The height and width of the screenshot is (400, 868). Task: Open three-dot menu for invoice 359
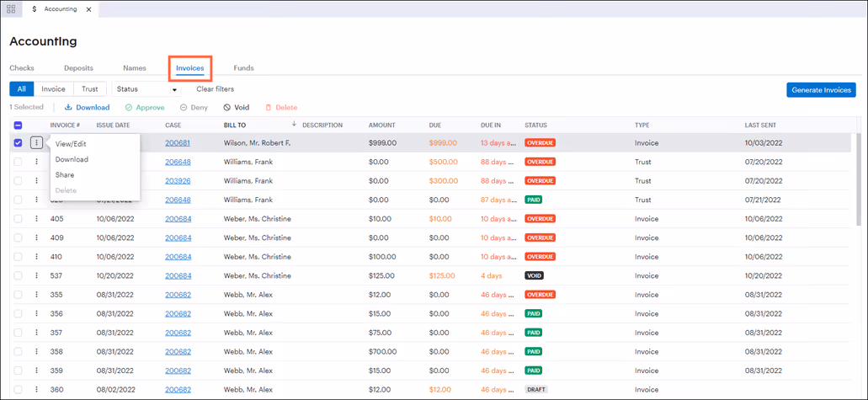pyautogui.click(x=36, y=370)
